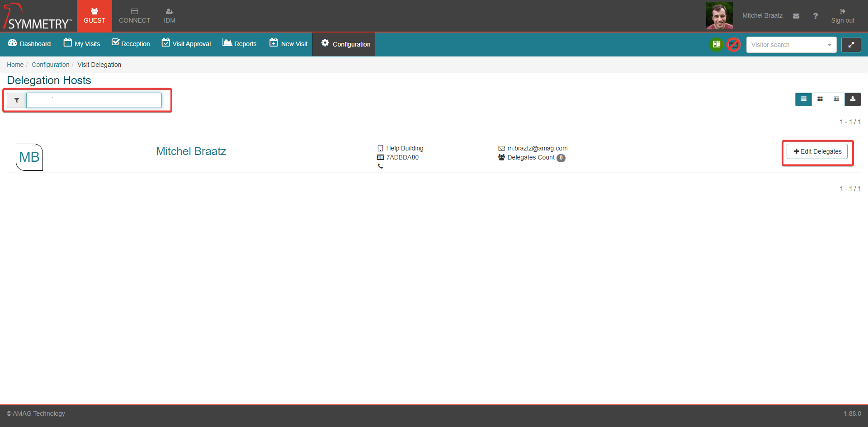
Task: Open Mitchel Braatz profile photo
Action: [x=719, y=16]
